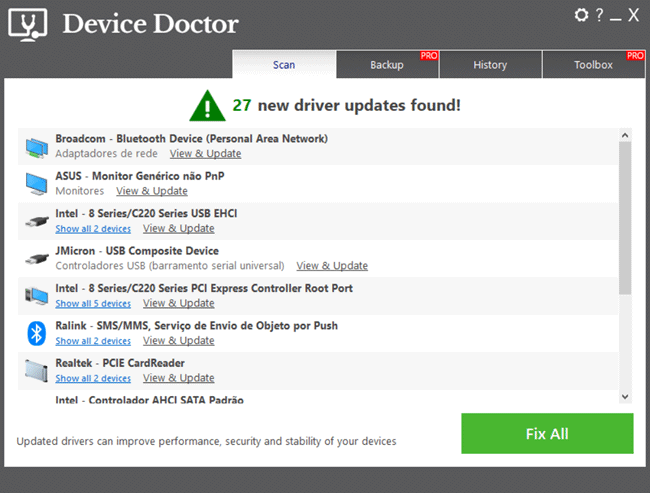Click the driver list scrollbar thumb
The height and width of the screenshot is (493, 650).
pyautogui.click(x=625, y=218)
